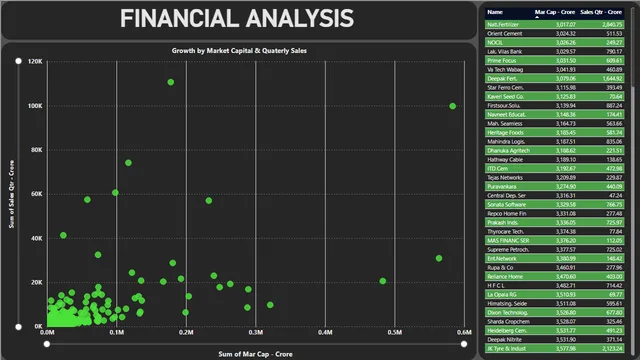The height and width of the screenshot is (360, 640).
Task: Select the JK Tyre & Indust row
Action: point(554,348)
